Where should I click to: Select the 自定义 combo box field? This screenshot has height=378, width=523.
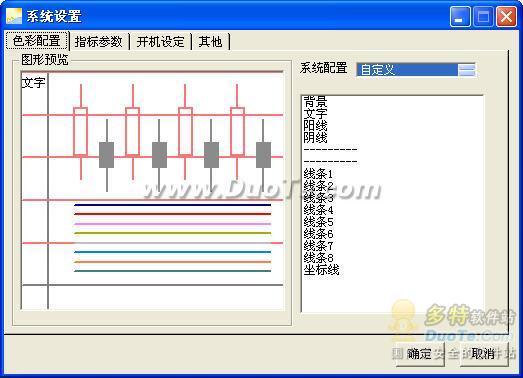416,70
